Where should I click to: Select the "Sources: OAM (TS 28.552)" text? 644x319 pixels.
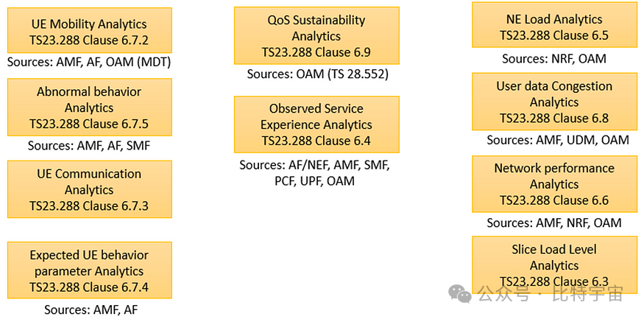317,74
